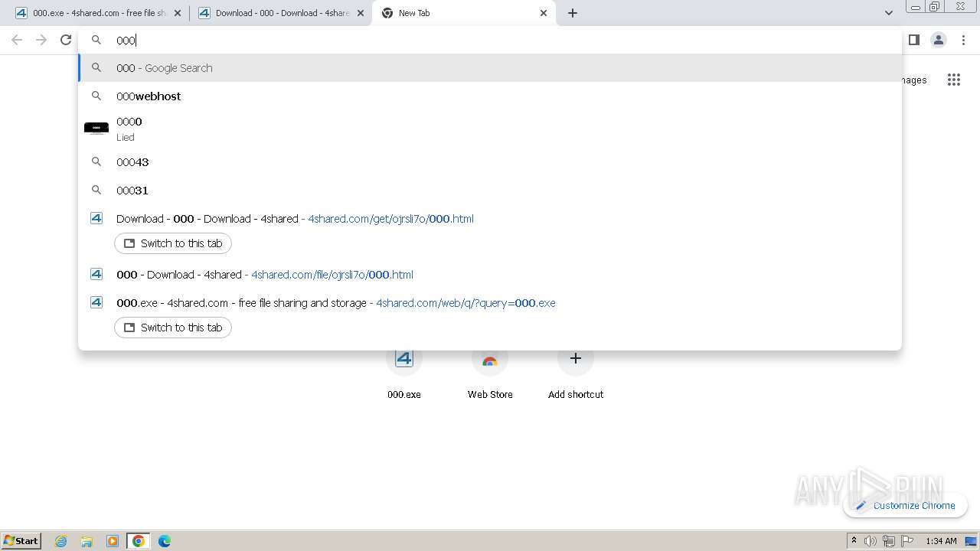Click Switch to this tab under 000.exe
The width and height of the screenshot is (980, 551).
click(x=173, y=328)
